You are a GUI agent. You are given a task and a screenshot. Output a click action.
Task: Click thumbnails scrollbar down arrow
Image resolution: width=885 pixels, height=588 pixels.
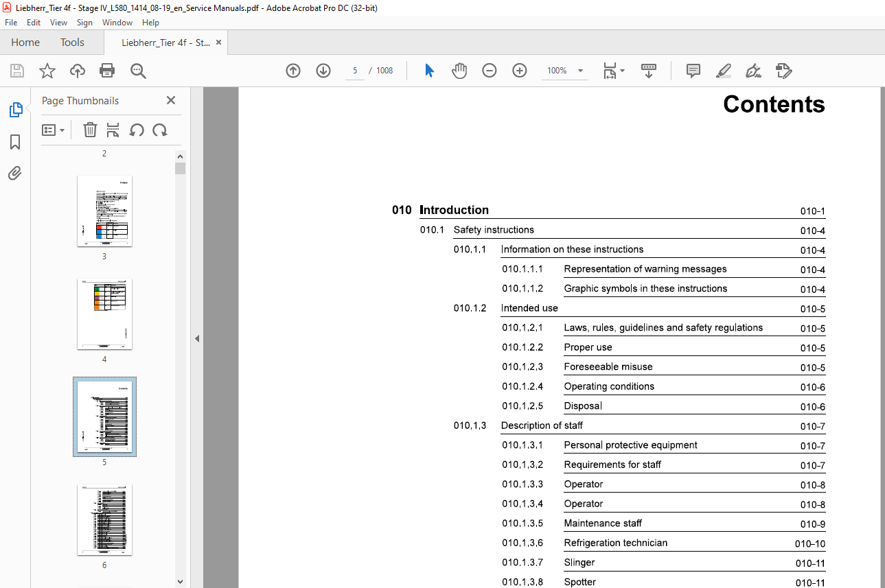180,582
